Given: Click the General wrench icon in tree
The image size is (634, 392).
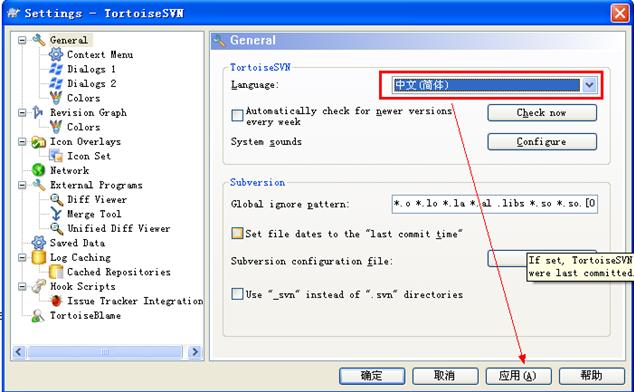Looking at the screenshot, I should 39,40.
